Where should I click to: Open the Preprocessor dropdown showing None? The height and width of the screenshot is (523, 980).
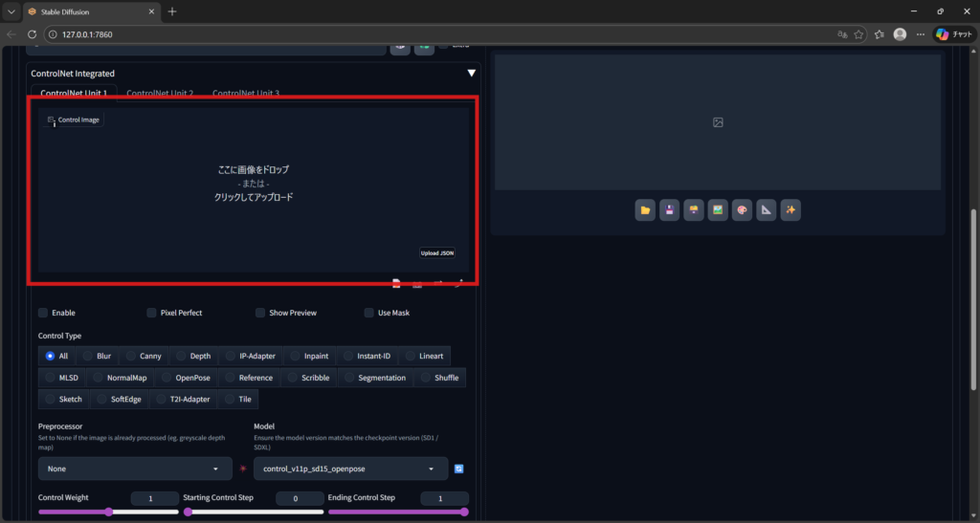click(x=135, y=469)
